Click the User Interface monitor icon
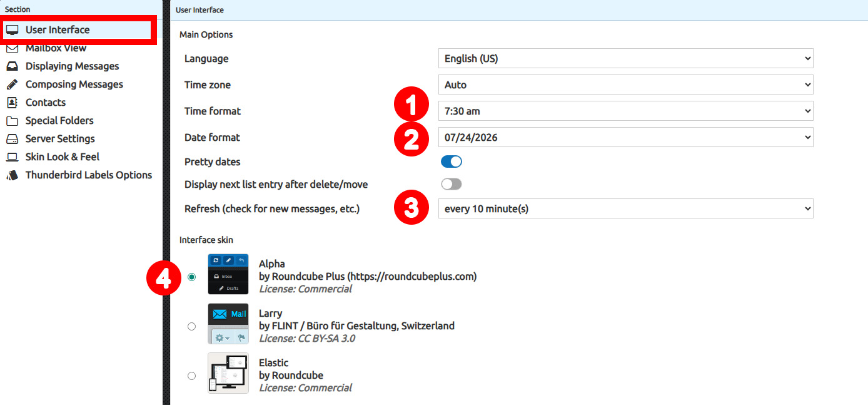Viewport: 868px width, 405px height. click(12, 29)
